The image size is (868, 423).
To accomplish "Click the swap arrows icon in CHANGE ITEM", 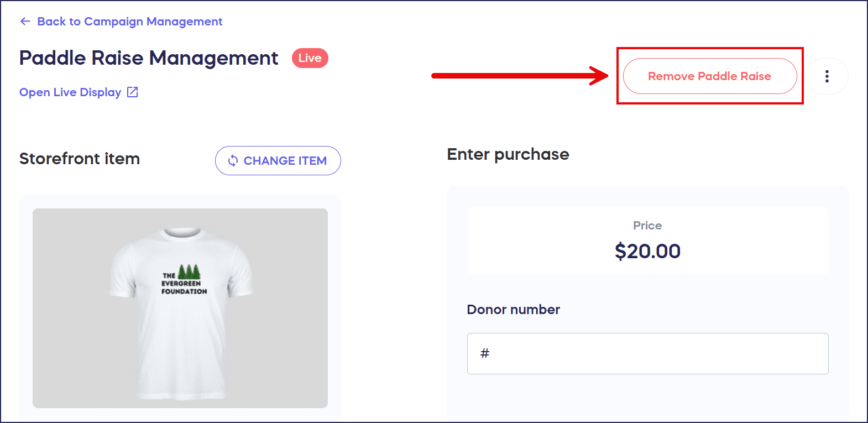I will pyautogui.click(x=233, y=161).
